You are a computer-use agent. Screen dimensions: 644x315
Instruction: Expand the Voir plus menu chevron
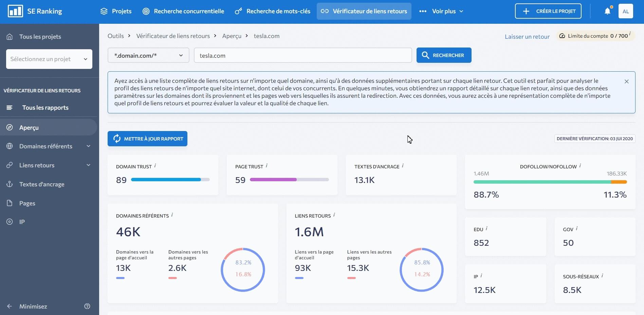[x=461, y=11]
